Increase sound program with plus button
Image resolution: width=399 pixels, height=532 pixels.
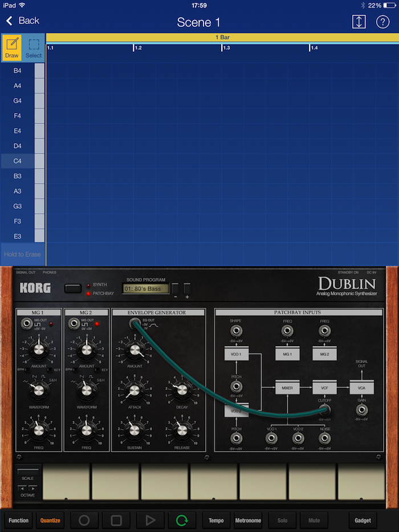187,289
